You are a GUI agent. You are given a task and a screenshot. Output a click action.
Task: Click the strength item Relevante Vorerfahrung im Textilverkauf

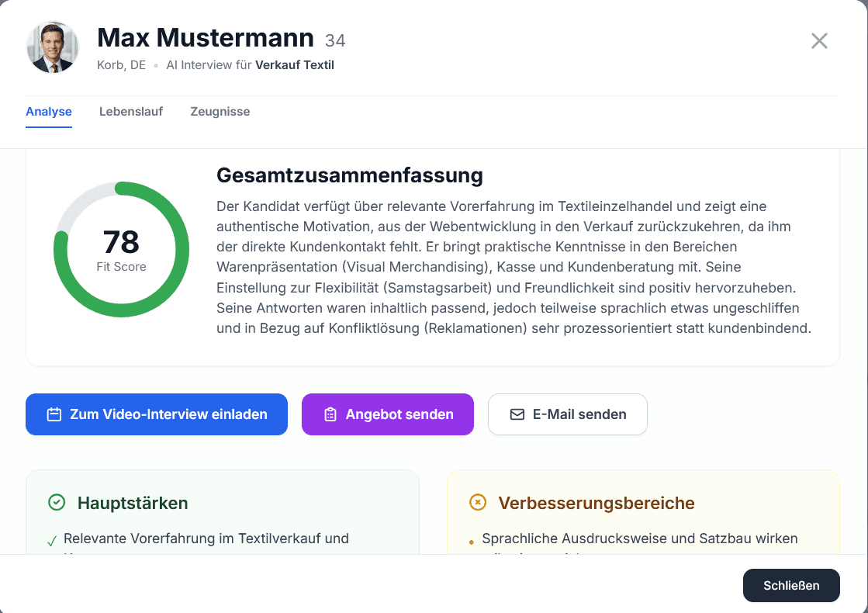click(x=206, y=539)
